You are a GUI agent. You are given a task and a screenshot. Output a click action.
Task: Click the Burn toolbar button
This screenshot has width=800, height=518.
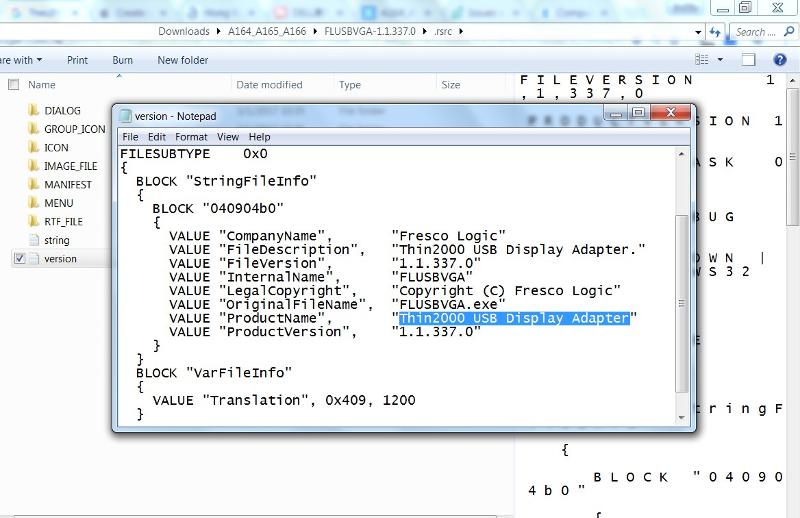123,60
